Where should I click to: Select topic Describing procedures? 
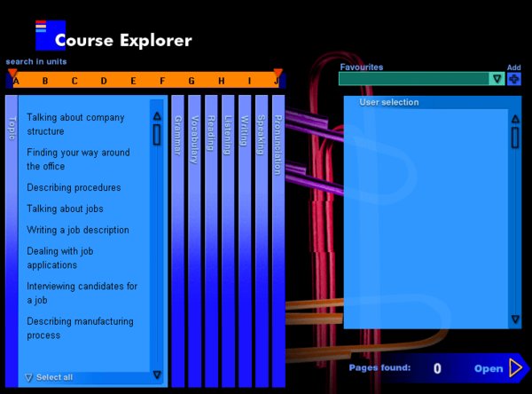click(74, 187)
